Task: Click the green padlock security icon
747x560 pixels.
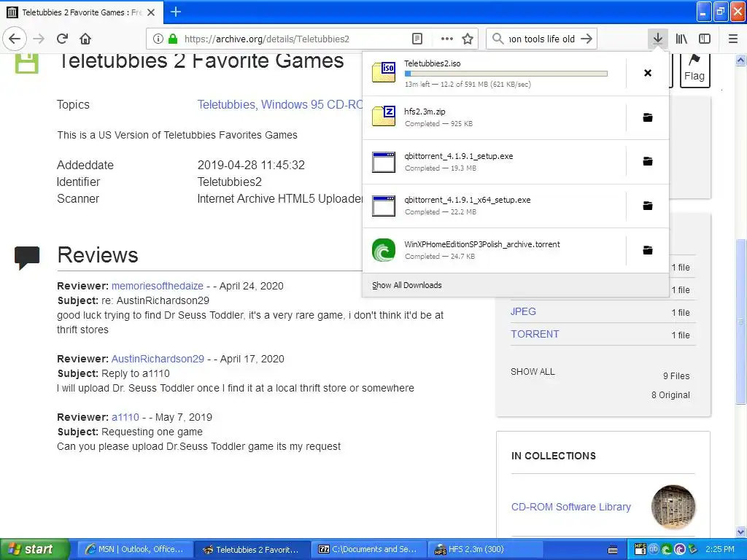Action: (173, 39)
